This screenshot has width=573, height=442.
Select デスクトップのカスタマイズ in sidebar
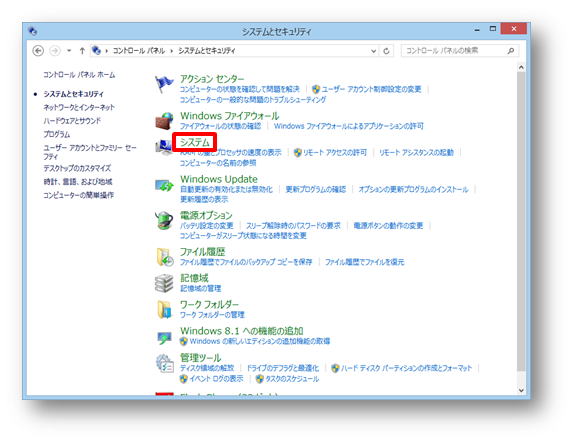[77, 168]
